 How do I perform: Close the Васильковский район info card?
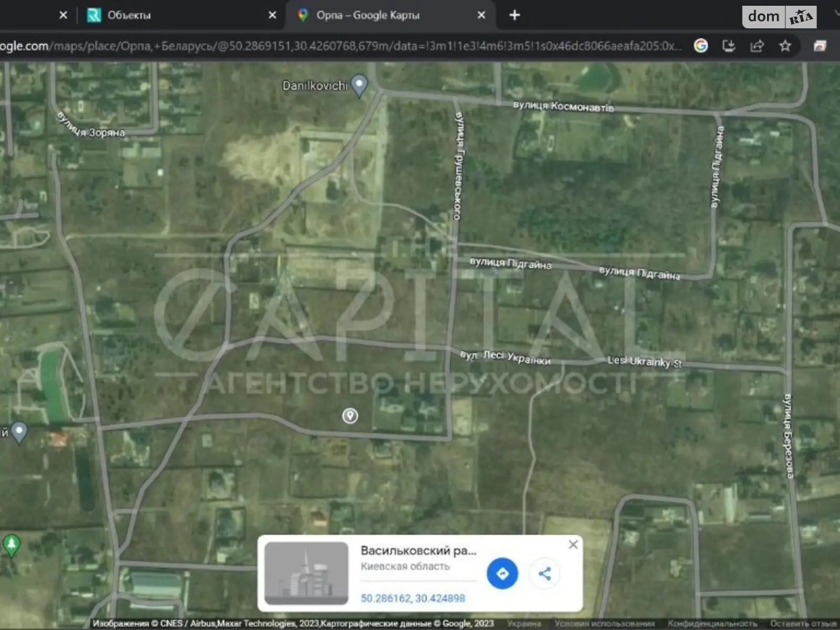[x=573, y=544]
